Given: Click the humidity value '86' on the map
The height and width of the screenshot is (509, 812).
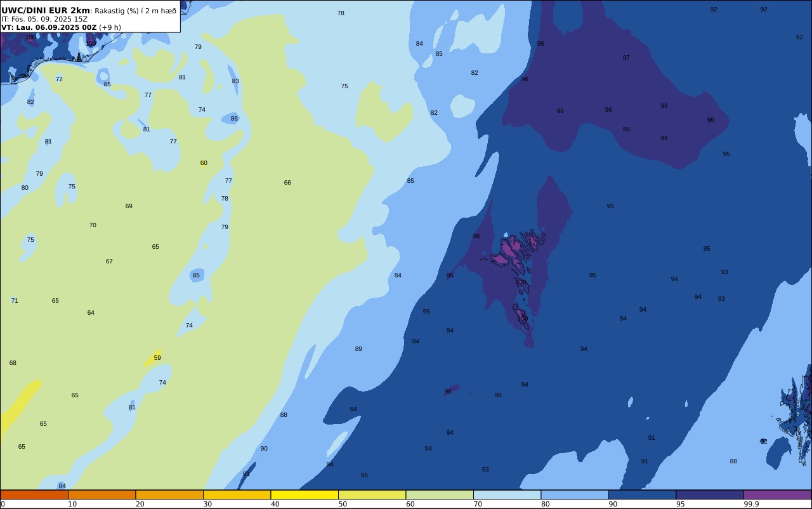Looking at the screenshot, I should tap(234, 119).
